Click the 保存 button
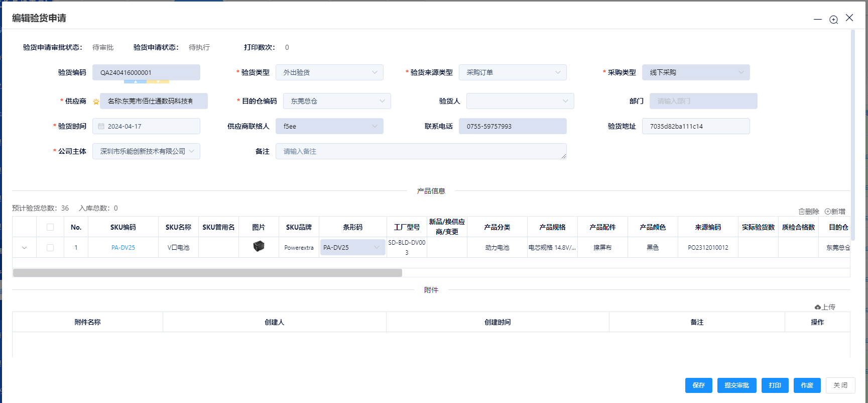868x403 pixels. pos(698,385)
